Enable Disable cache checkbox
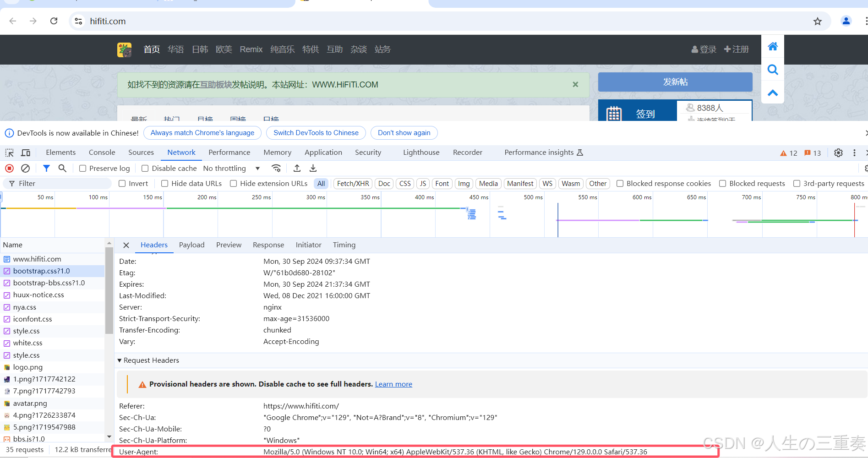 click(145, 169)
